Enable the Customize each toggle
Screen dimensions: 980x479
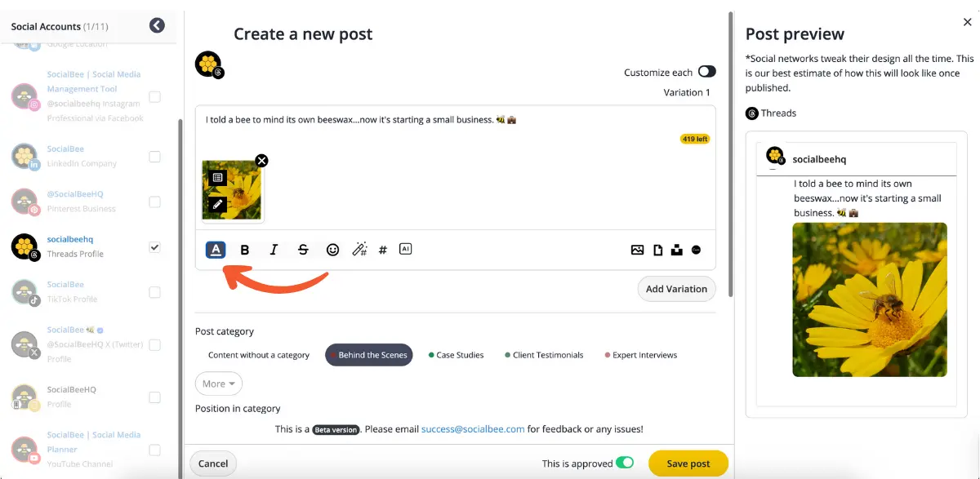point(707,72)
